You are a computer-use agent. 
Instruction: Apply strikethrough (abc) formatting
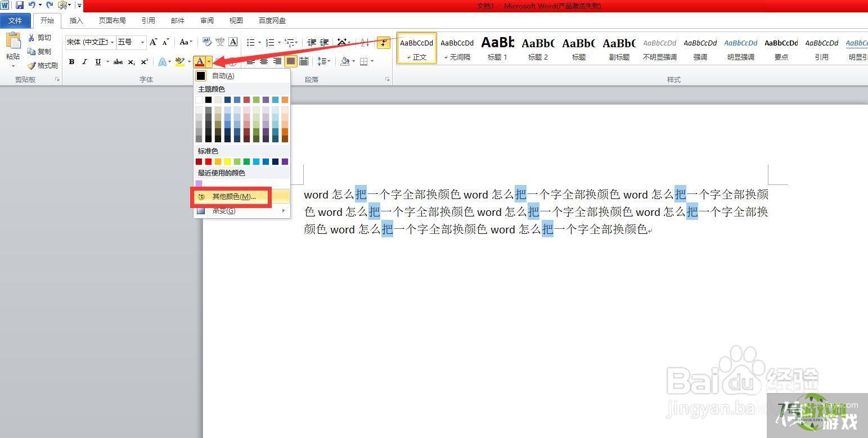[118, 62]
